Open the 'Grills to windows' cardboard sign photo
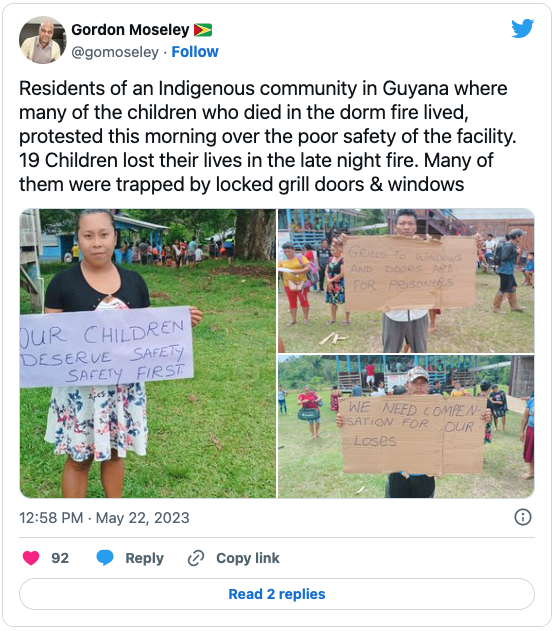The width and height of the screenshot is (556, 631). (x=406, y=280)
